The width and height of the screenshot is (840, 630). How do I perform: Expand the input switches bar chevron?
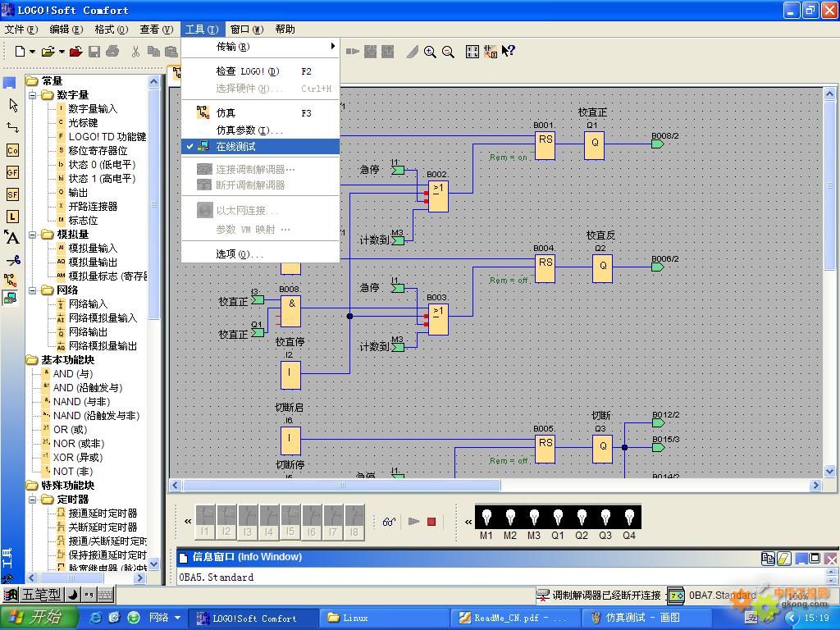[x=188, y=521]
